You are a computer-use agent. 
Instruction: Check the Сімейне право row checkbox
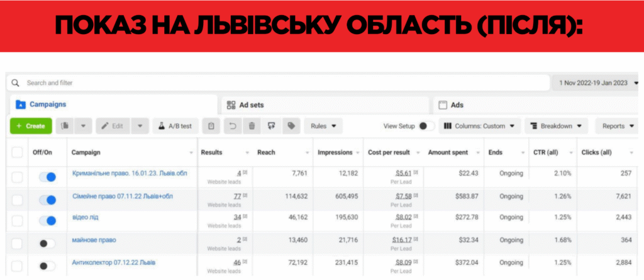(17, 200)
